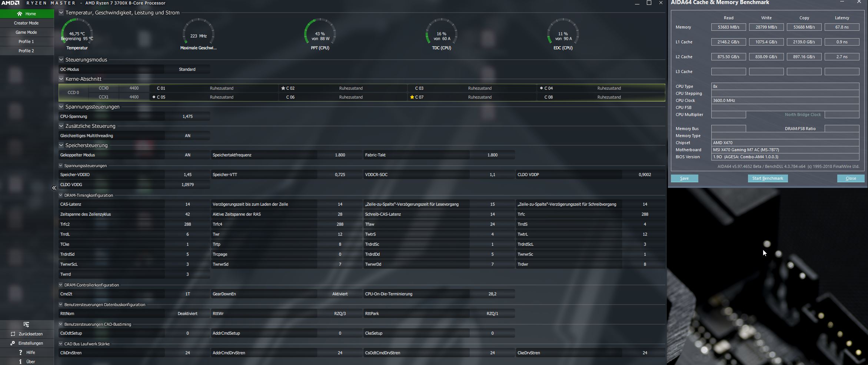Open the Home tab in Ryzen Master
The height and width of the screenshot is (365, 868).
click(27, 14)
